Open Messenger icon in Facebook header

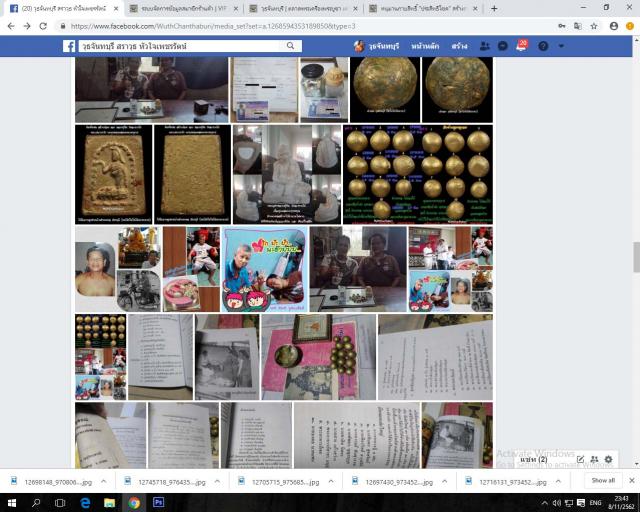502,46
